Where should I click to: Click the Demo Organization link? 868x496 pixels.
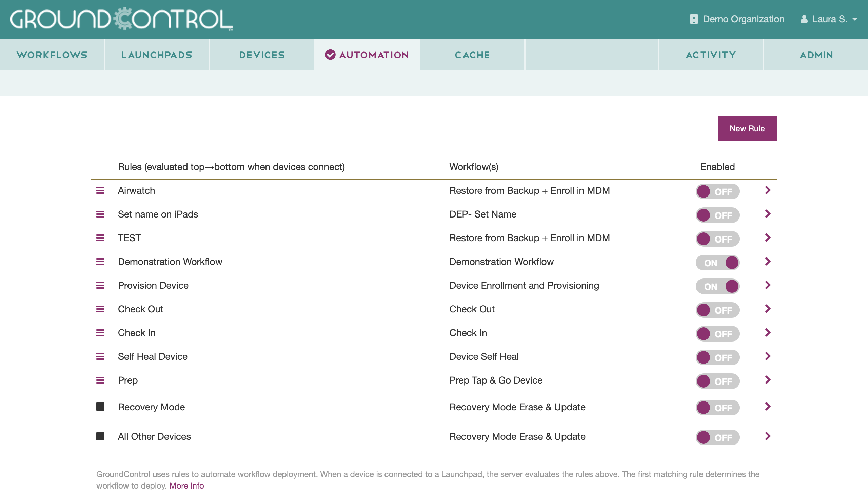(x=737, y=19)
